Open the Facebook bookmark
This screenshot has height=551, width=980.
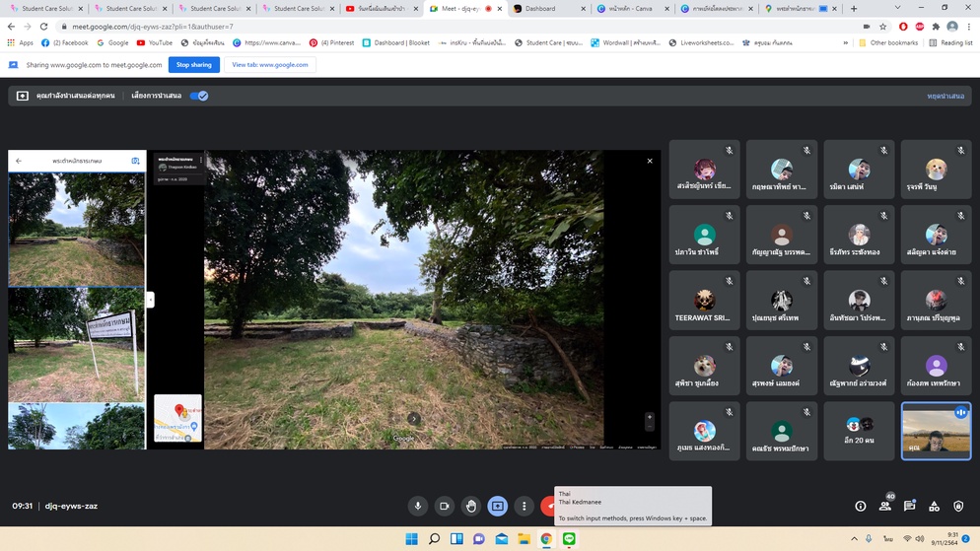pyautogui.click(x=64, y=43)
